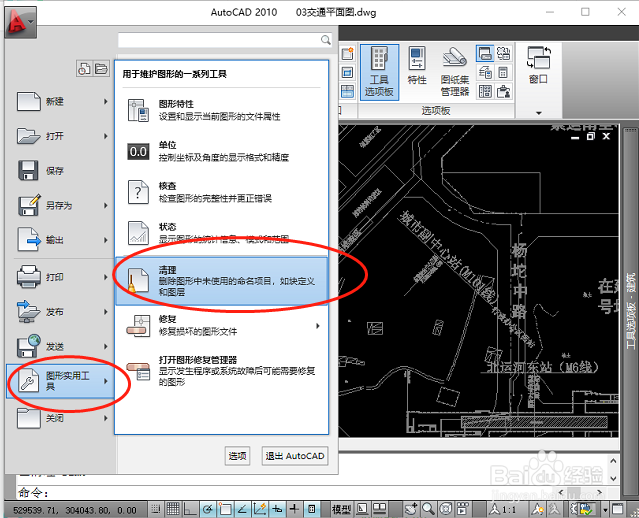
Task: Click 工具选项板 (Tool Palettes) ribbon button
Action: (x=379, y=72)
